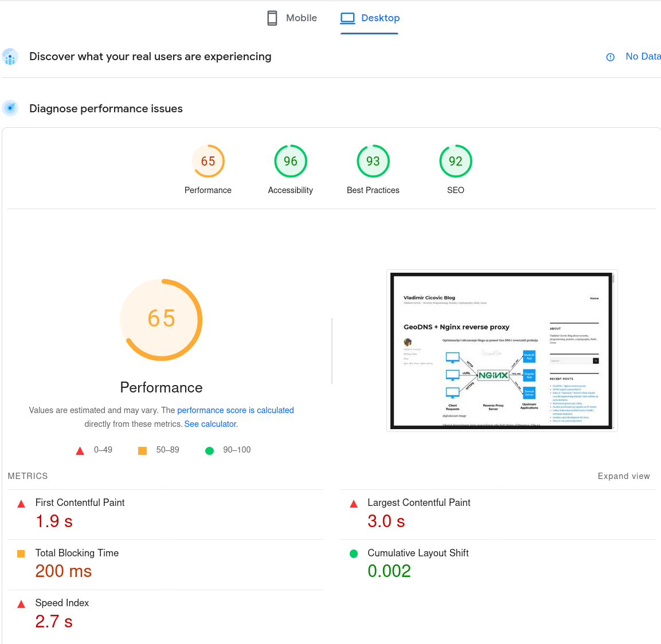This screenshot has height=644, width=661.
Task: Click the 50–89 legend range text
Action: (x=168, y=450)
